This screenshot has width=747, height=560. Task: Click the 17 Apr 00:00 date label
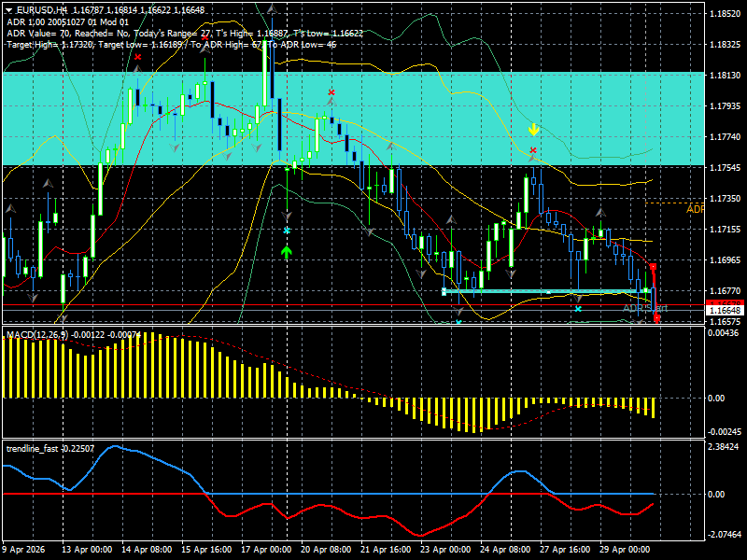[266, 549]
